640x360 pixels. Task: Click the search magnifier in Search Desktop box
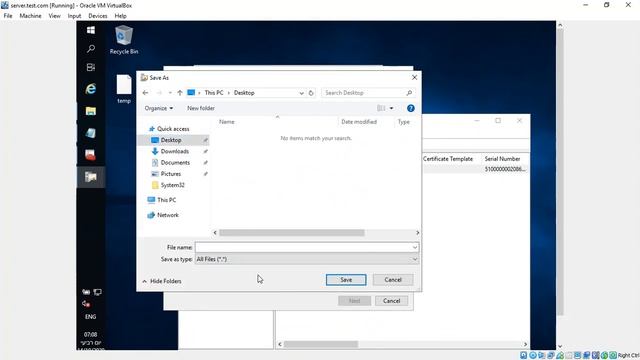(409, 93)
